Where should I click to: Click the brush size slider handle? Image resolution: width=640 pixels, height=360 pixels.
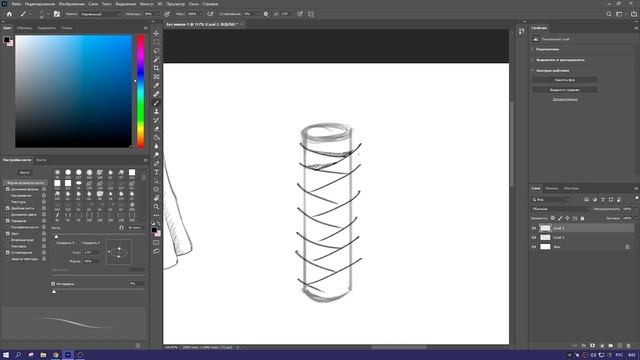pyautogui.click(x=56, y=236)
